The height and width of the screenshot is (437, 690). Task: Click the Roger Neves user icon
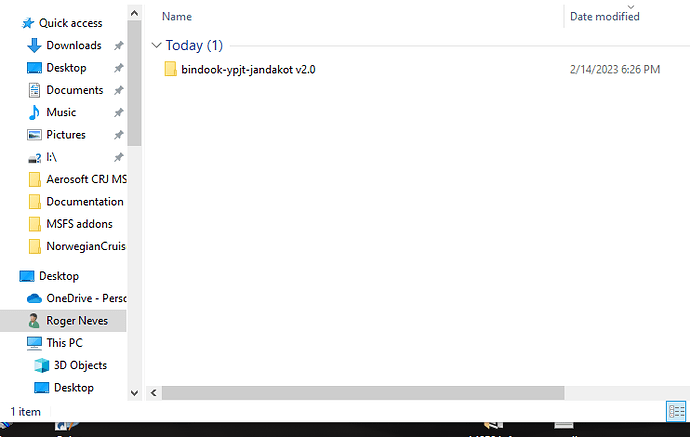click(x=34, y=321)
